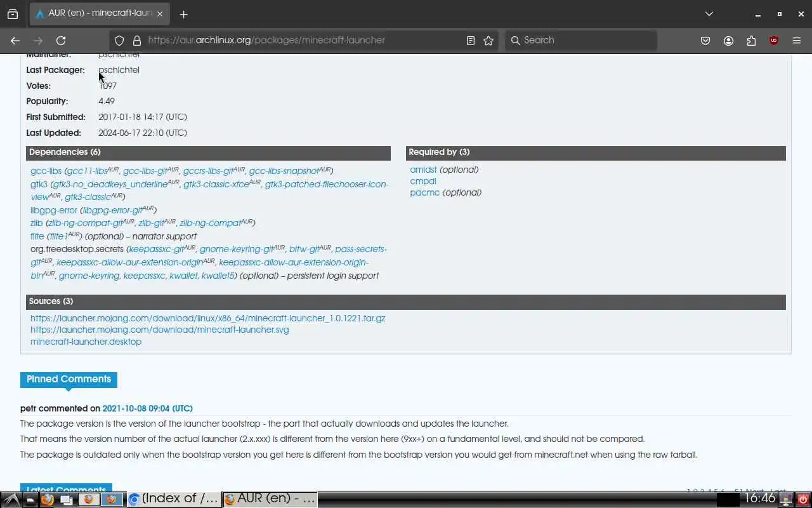Image resolution: width=812 pixels, height=508 pixels.
Task: Open the gcc11-libs AUR link
Action: click(x=87, y=171)
